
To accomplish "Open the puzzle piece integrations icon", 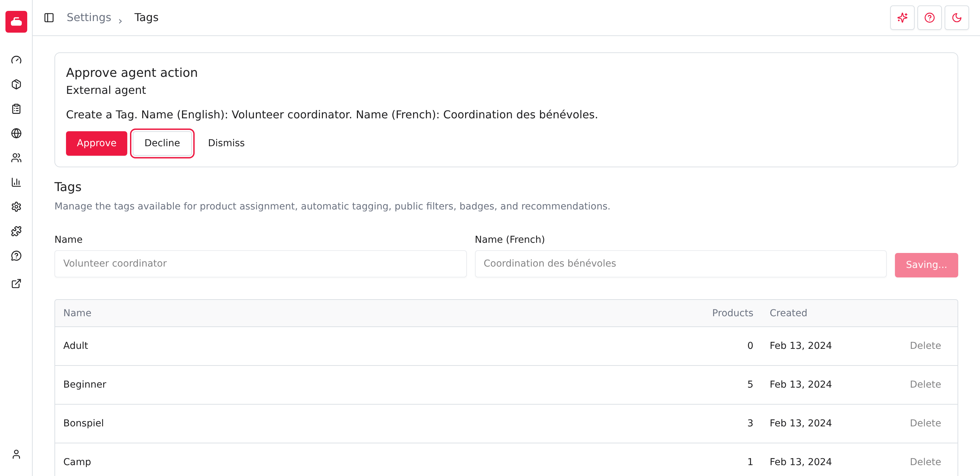I will (16, 231).
